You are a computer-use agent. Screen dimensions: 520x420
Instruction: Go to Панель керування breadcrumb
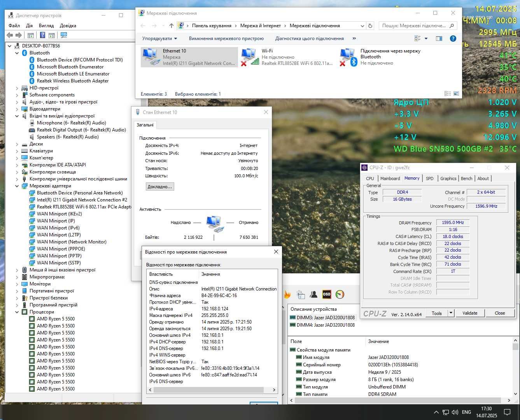pyautogui.click(x=212, y=26)
